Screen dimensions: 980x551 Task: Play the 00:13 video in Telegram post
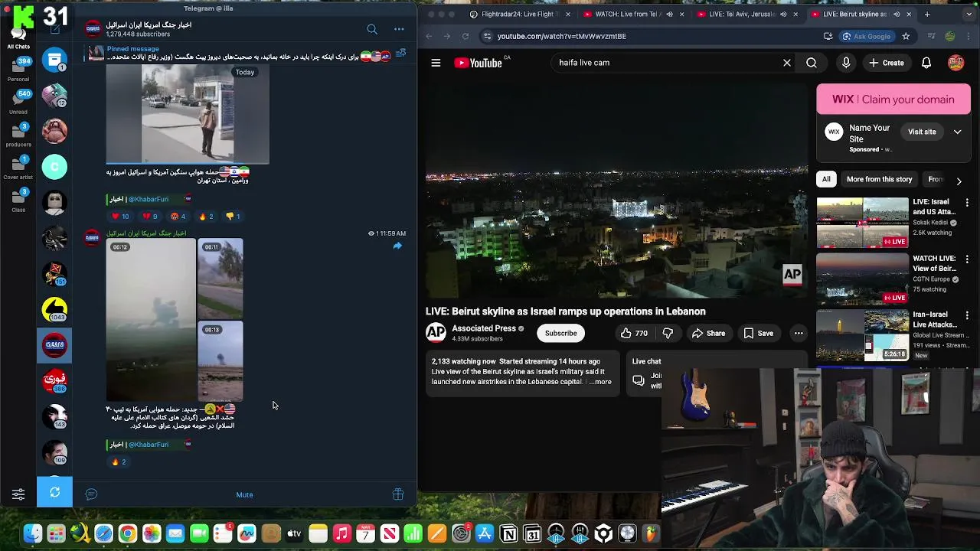220,361
